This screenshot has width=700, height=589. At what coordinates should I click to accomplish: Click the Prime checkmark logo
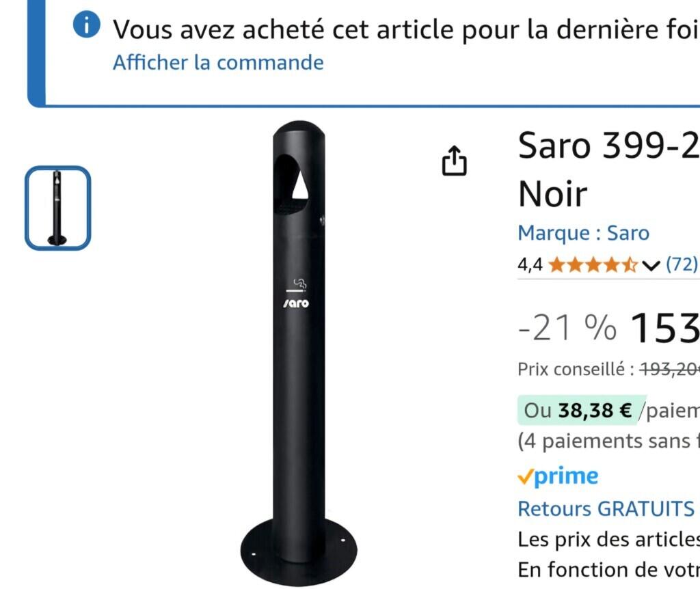click(558, 476)
